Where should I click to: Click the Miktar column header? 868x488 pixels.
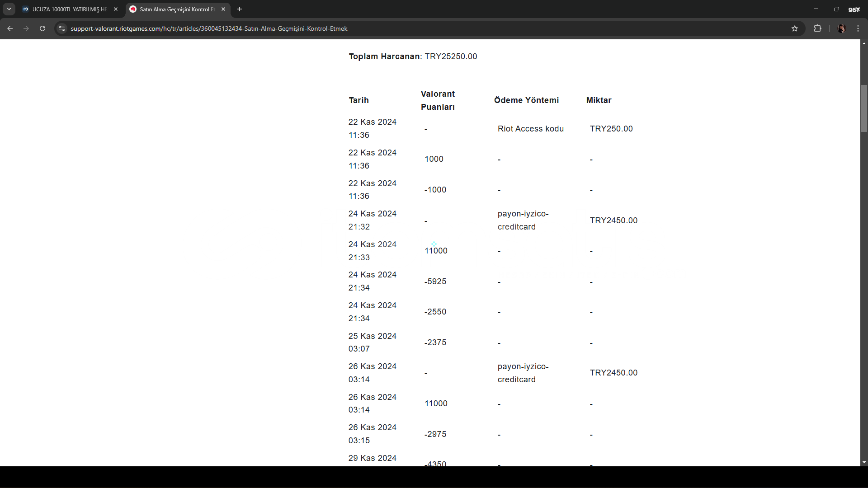[599, 100]
